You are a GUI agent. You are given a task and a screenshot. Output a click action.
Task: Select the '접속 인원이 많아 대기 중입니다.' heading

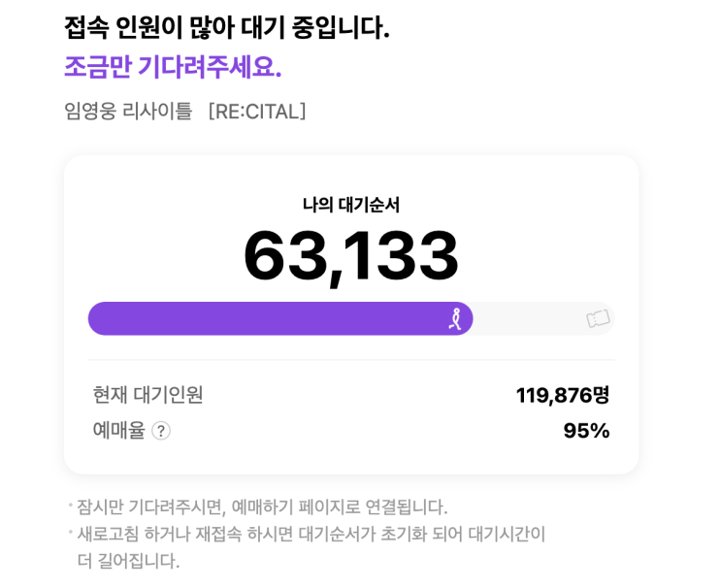[x=227, y=27]
